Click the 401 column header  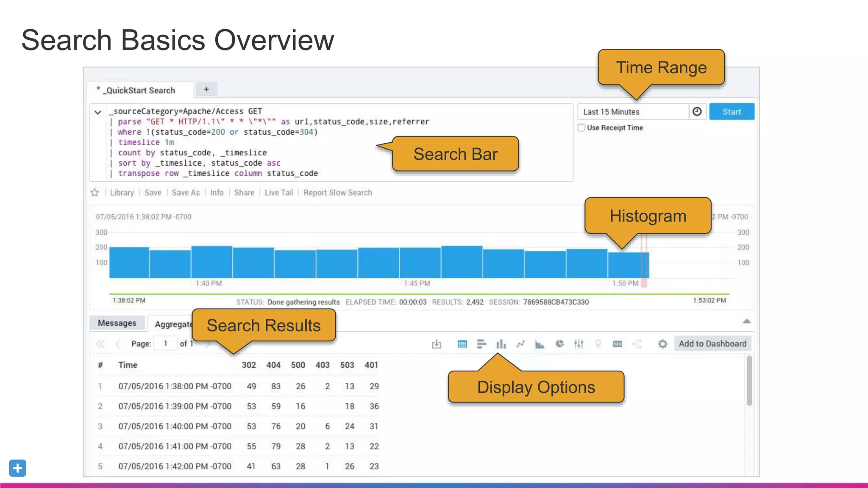371,365
